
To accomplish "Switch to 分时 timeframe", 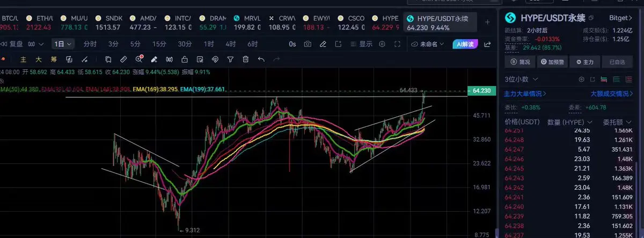I will [x=90, y=44].
